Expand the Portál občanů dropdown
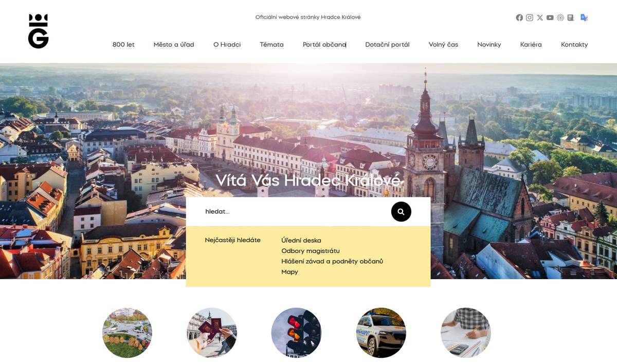This screenshot has width=617, height=364. coord(324,45)
